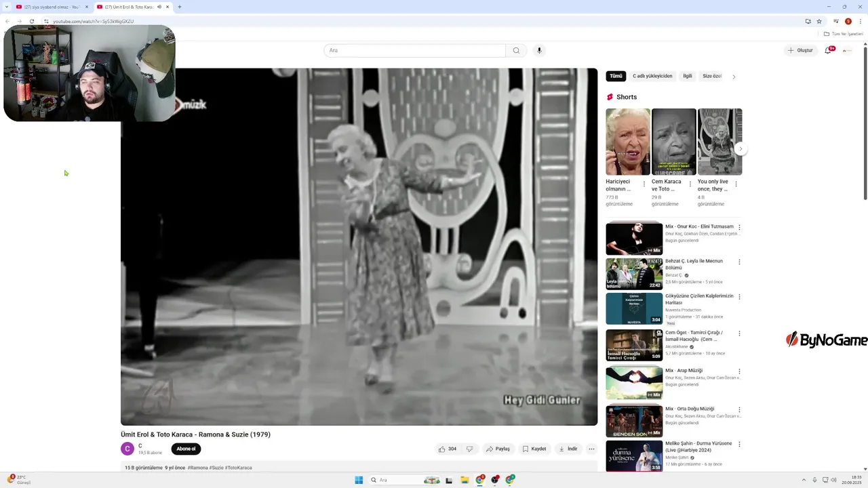Open more actions ellipsis under video
868x488 pixels.
pyautogui.click(x=591, y=449)
